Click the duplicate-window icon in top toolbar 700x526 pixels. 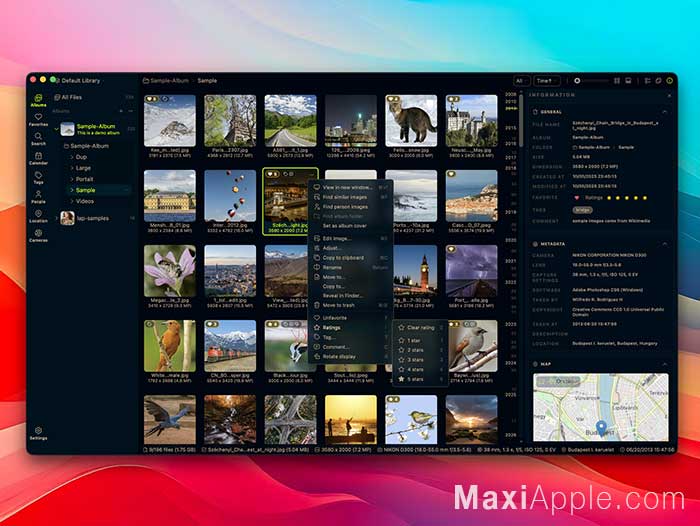click(658, 81)
